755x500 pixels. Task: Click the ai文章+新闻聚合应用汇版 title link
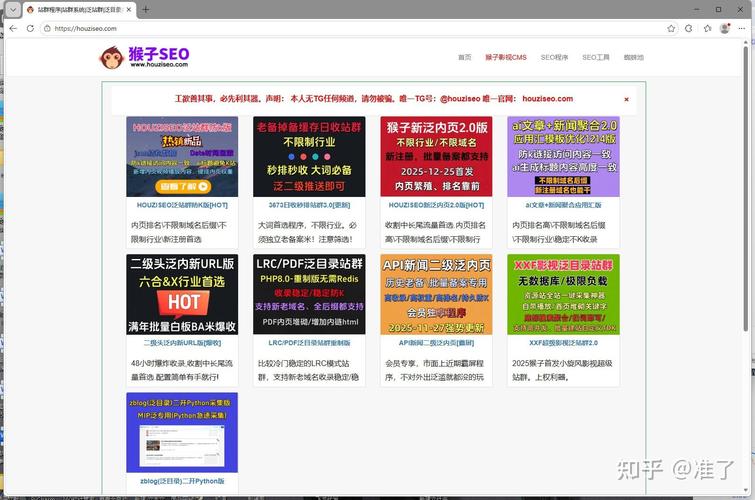click(x=563, y=205)
